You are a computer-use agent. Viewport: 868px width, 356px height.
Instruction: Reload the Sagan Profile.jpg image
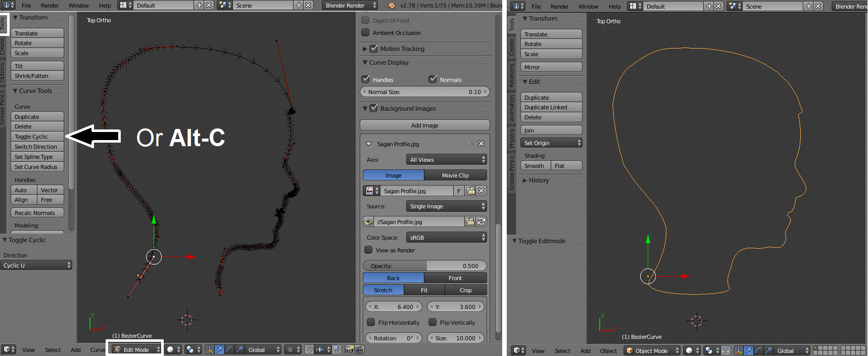click(x=481, y=221)
